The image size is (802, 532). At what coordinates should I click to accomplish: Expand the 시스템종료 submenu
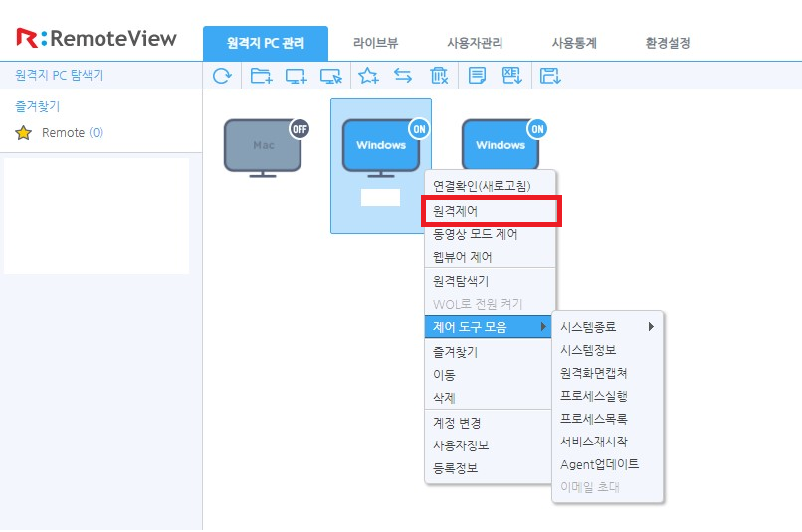pyautogui.click(x=607, y=326)
